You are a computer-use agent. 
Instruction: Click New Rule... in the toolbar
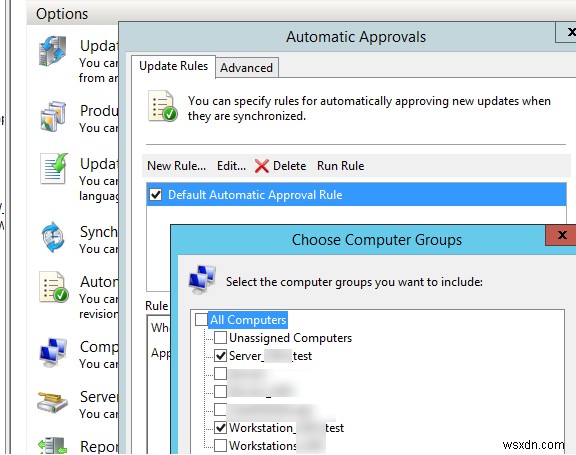point(176,166)
